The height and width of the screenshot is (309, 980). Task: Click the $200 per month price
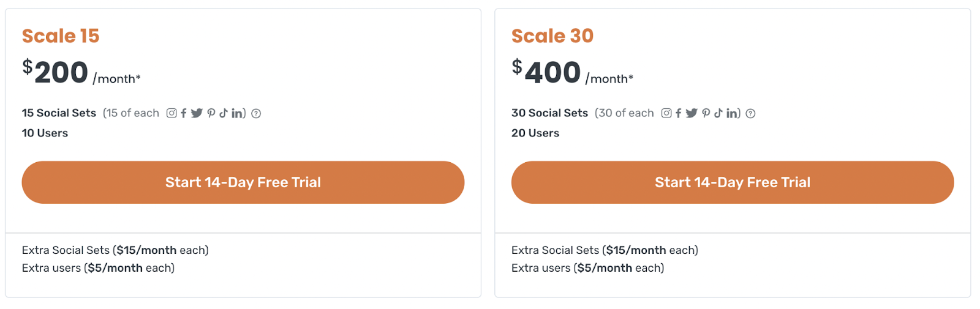tap(61, 73)
